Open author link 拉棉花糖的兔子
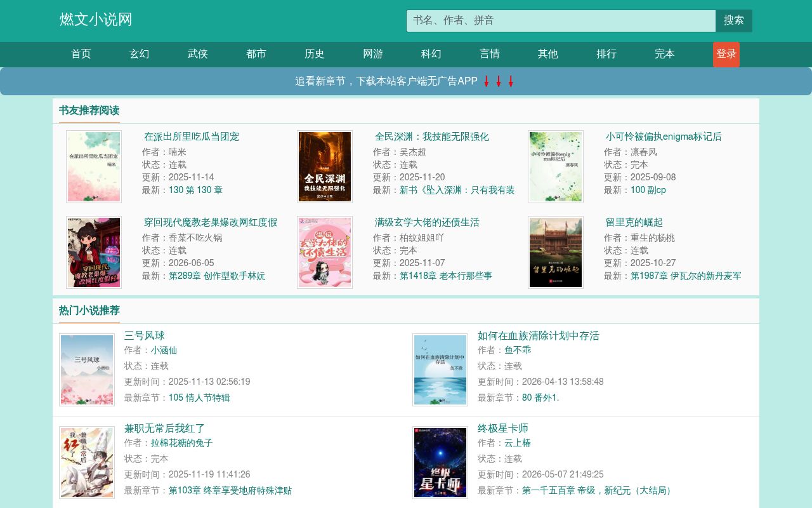 click(182, 443)
